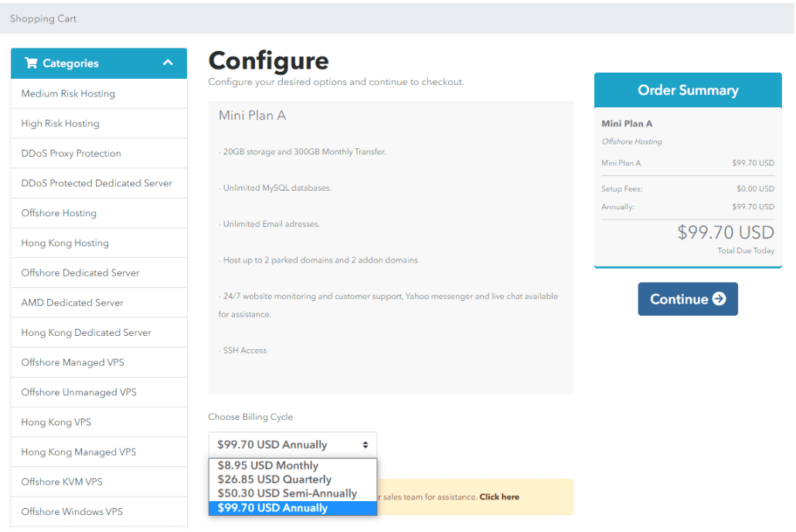Open Offshore Unmanaged VPS category
The height and width of the screenshot is (532, 796).
click(98, 392)
